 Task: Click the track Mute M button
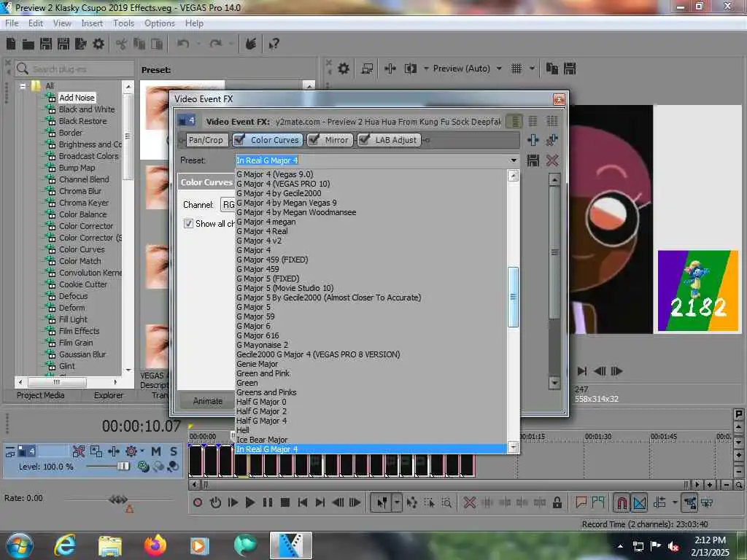pyautogui.click(x=156, y=451)
